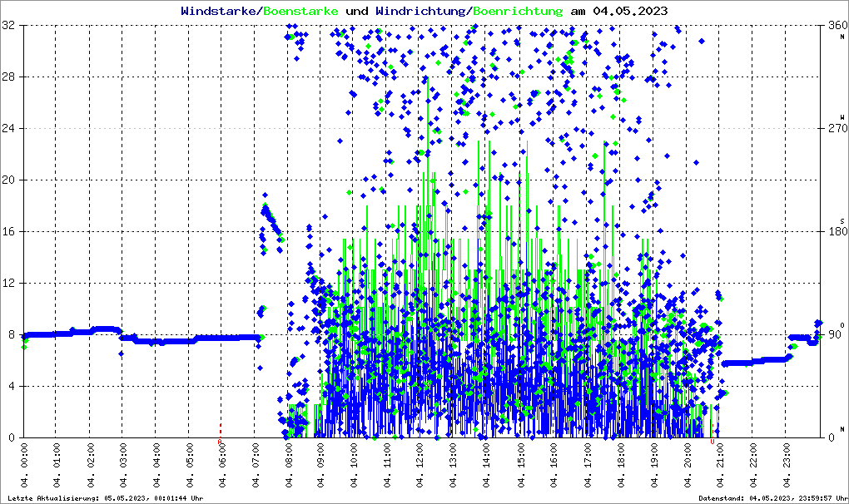Click the 19:00 time axis label
The width and height of the screenshot is (849, 504).
pos(653,466)
